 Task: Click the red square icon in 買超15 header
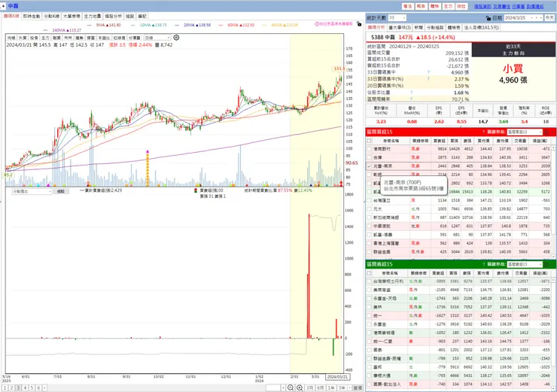pos(546,132)
